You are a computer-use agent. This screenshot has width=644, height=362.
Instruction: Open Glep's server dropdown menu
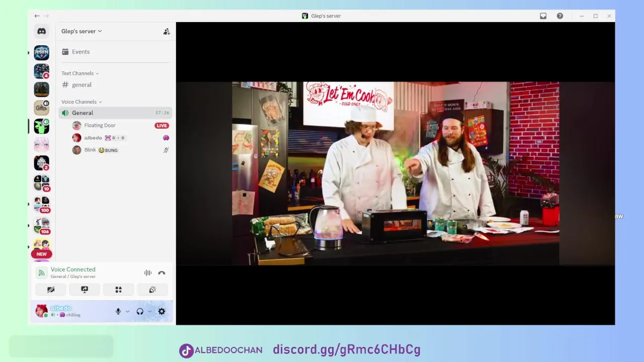click(82, 31)
